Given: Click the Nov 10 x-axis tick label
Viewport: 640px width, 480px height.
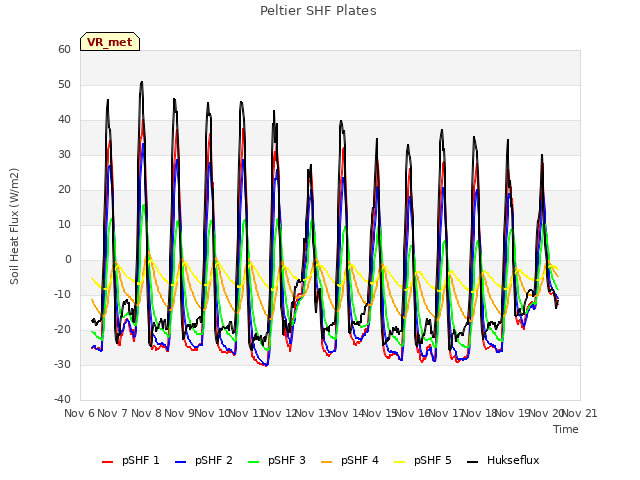Looking at the screenshot, I should 212,413.
